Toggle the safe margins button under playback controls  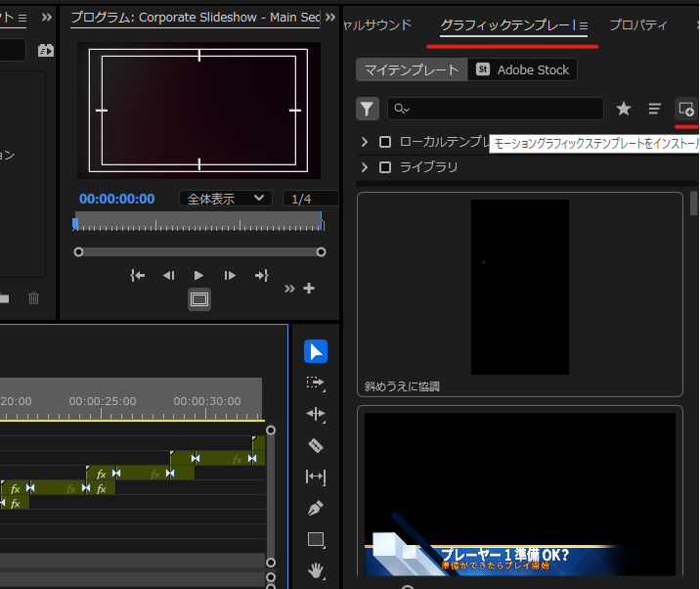(199, 299)
